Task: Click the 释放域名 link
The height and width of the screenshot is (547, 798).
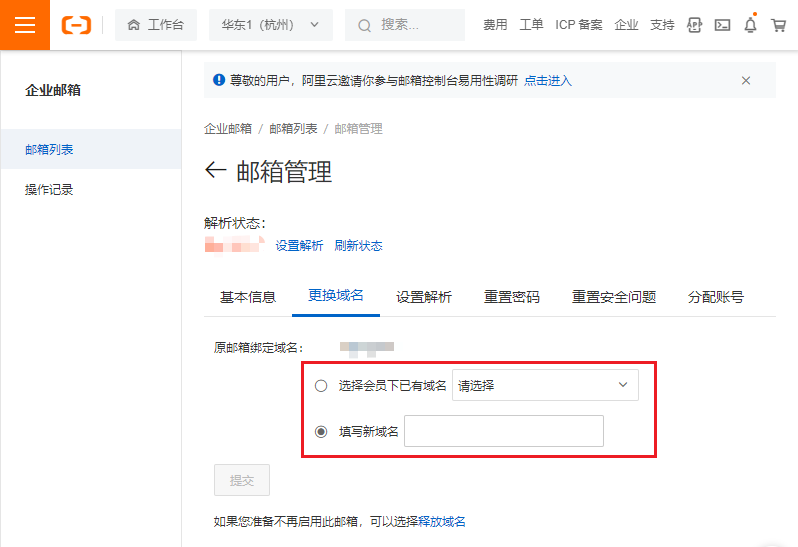Action: (x=442, y=521)
